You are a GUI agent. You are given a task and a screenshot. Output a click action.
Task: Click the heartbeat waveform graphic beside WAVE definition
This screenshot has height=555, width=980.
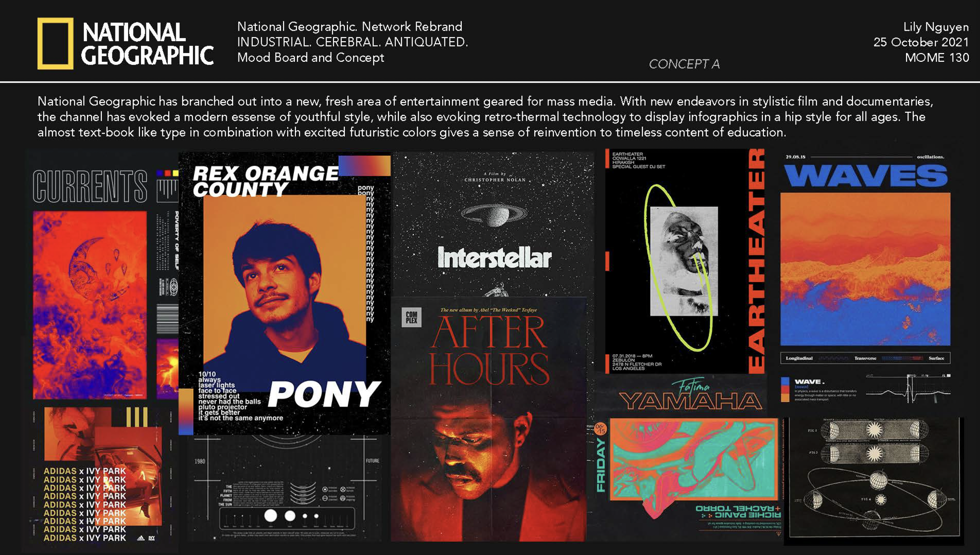tap(908, 390)
